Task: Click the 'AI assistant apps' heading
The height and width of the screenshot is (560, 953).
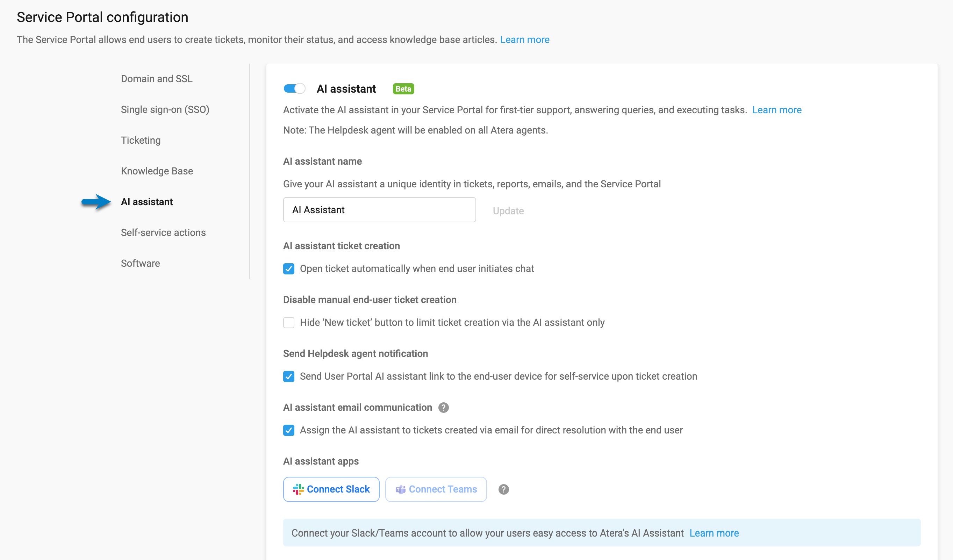Action: [x=321, y=461]
